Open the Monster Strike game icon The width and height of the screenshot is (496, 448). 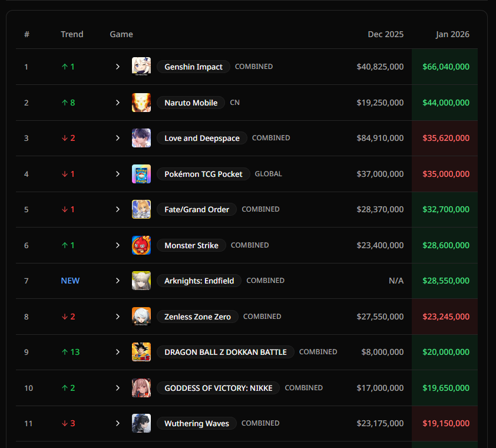pyautogui.click(x=141, y=245)
